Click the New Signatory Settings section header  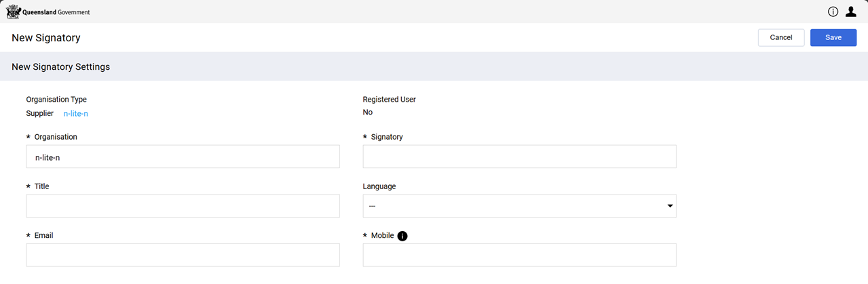coord(60,67)
